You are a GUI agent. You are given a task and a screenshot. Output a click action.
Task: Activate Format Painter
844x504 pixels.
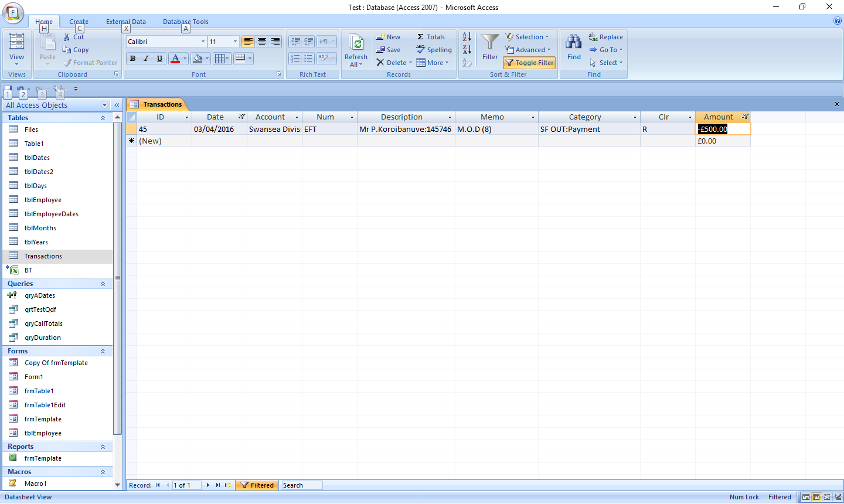[x=90, y=63]
